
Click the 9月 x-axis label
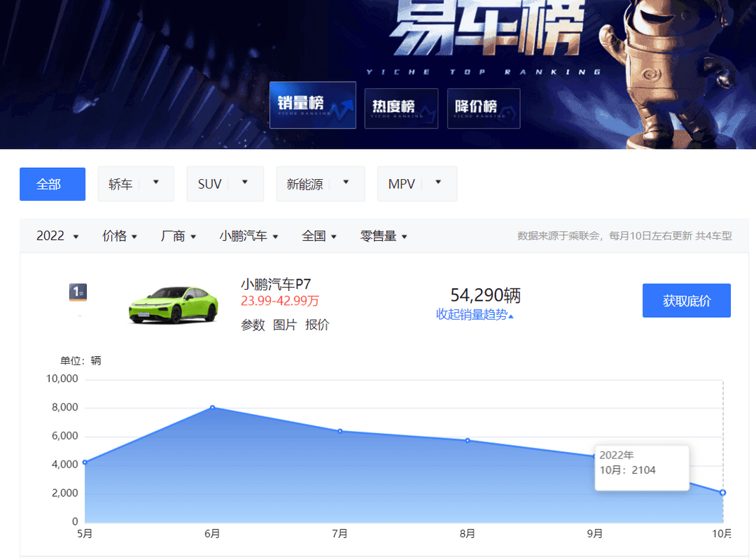pyautogui.click(x=595, y=533)
